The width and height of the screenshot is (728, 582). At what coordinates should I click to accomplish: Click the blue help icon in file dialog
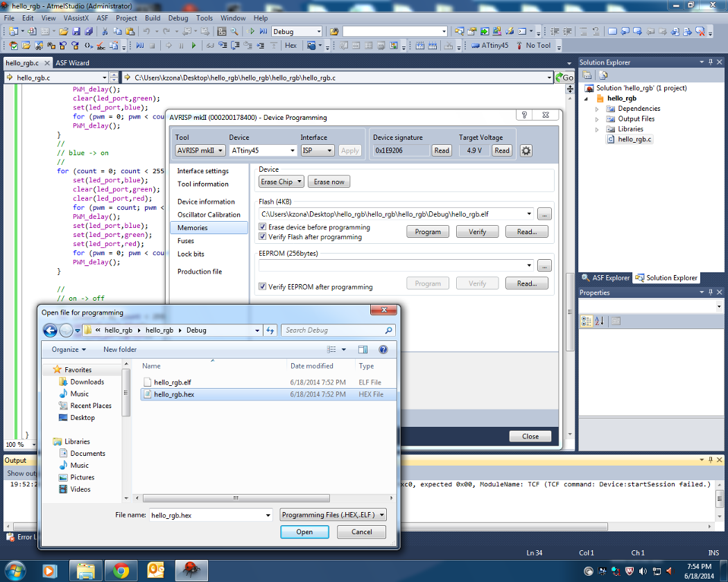pyautogui.click(x=383, y=349)
